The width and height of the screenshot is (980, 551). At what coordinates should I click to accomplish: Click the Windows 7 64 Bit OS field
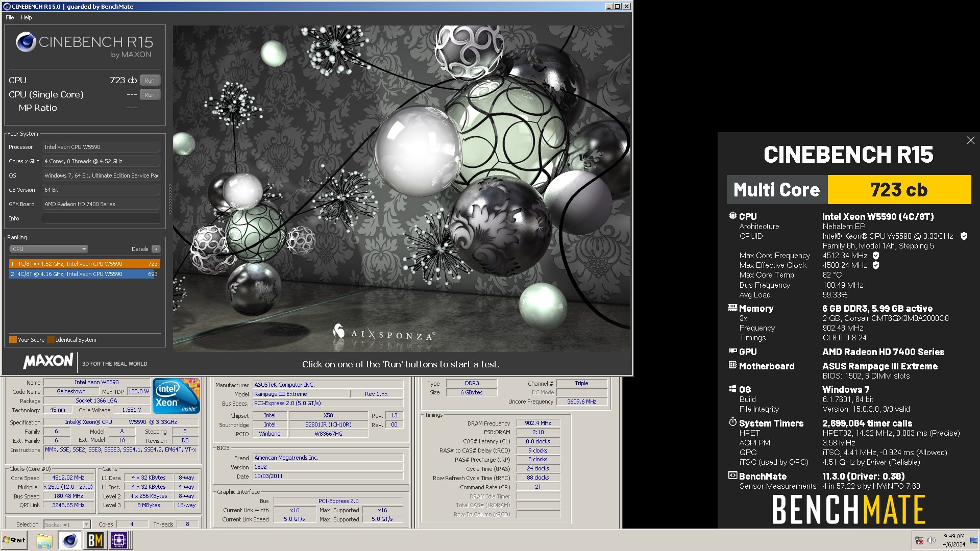click(x=101, y=176)
